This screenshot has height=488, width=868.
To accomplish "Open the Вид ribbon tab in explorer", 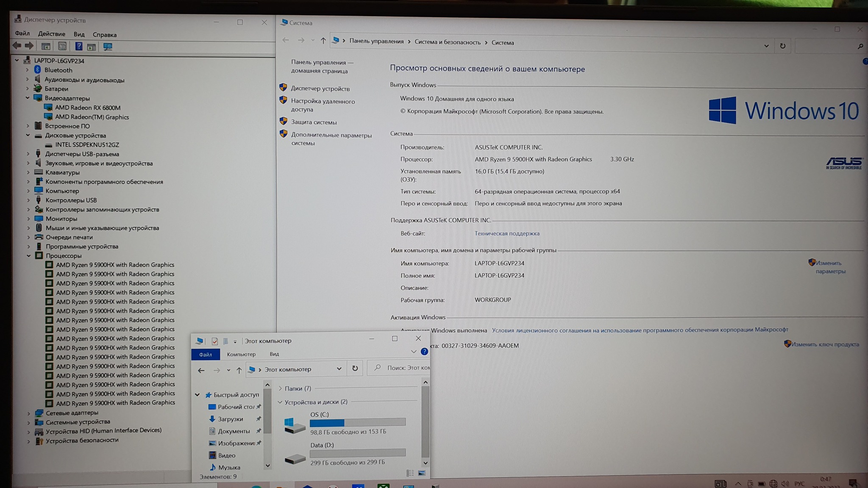I will pos(274,354).
